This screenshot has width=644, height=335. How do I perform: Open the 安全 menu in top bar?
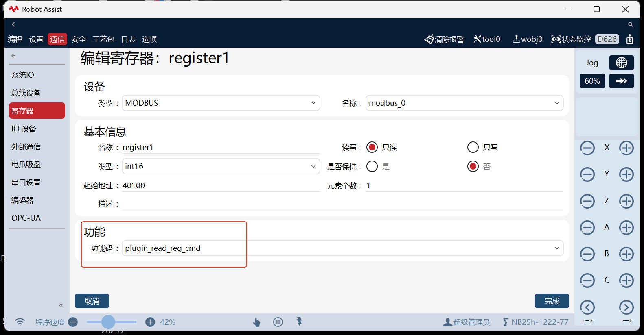click(x=79, y=39)
